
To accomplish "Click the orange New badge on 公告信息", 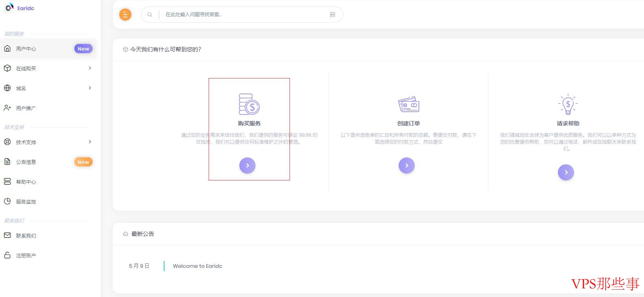I will pyautogui.click(x=83, y=162).
